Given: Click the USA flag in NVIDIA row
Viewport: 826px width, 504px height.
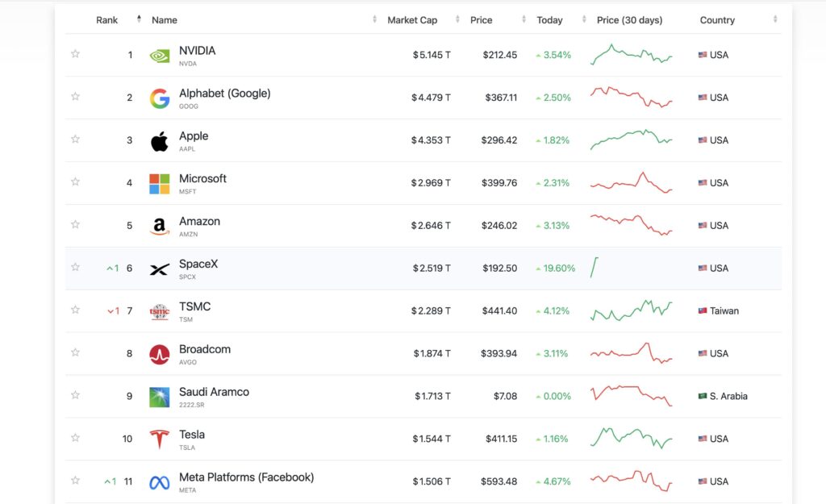Looking at the screenshot, I should point(703,55).
